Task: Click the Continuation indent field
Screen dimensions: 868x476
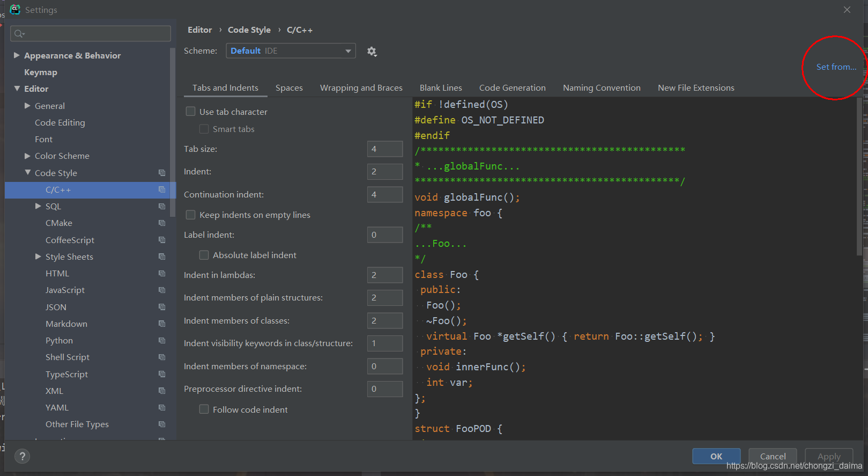Action: tap(385, 194)
